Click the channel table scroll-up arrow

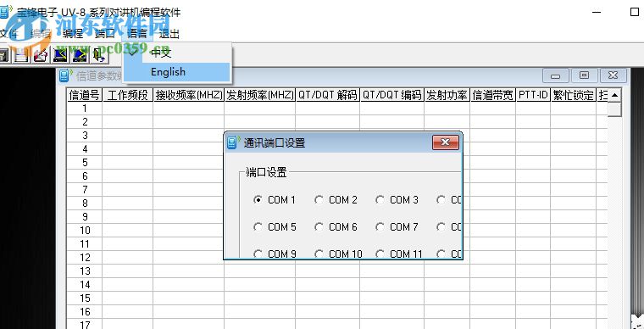point(614,95)
